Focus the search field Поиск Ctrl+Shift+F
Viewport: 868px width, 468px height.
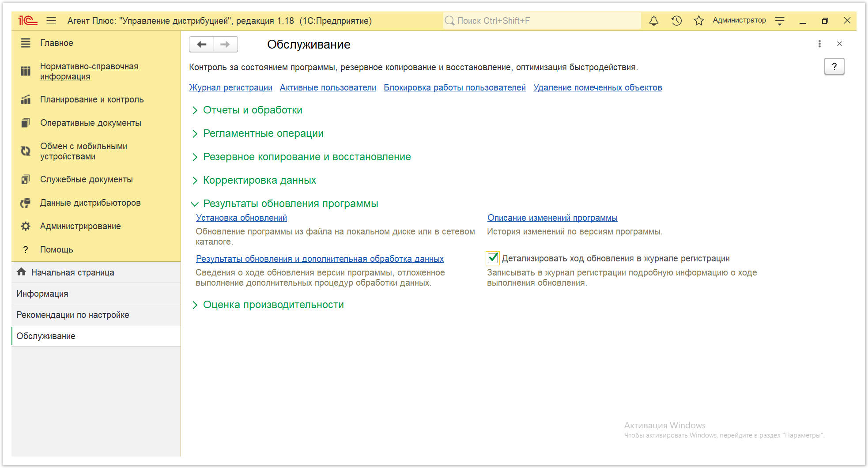[542, 21]
